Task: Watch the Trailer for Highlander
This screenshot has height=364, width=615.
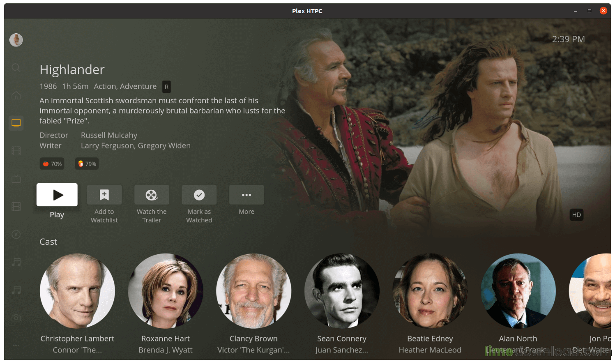Action: (x=152, y=194)
